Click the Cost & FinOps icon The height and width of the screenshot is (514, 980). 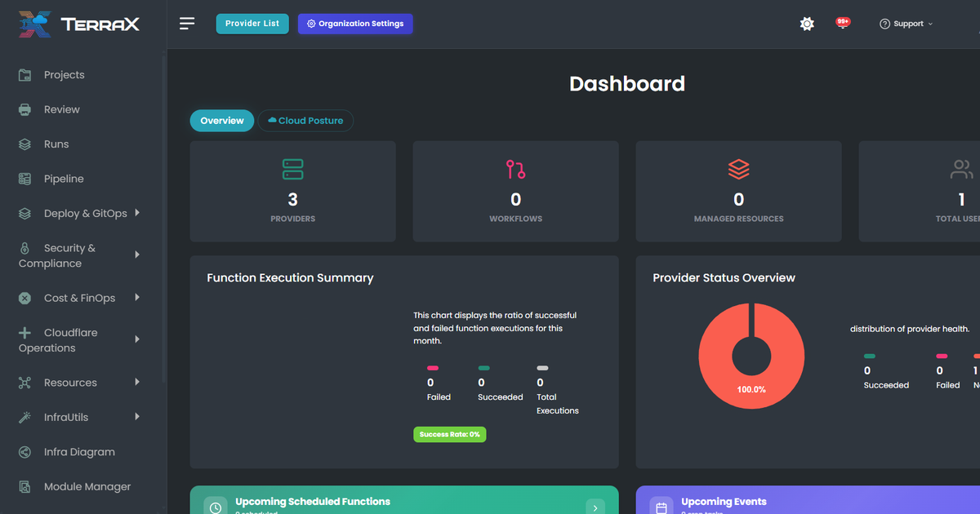tap(25, 299)
